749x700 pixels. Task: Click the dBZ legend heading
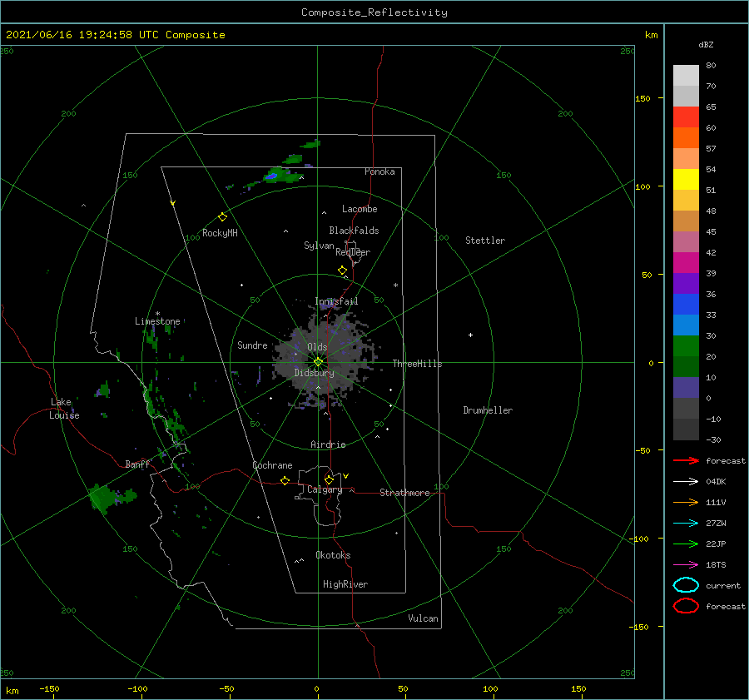706,44
